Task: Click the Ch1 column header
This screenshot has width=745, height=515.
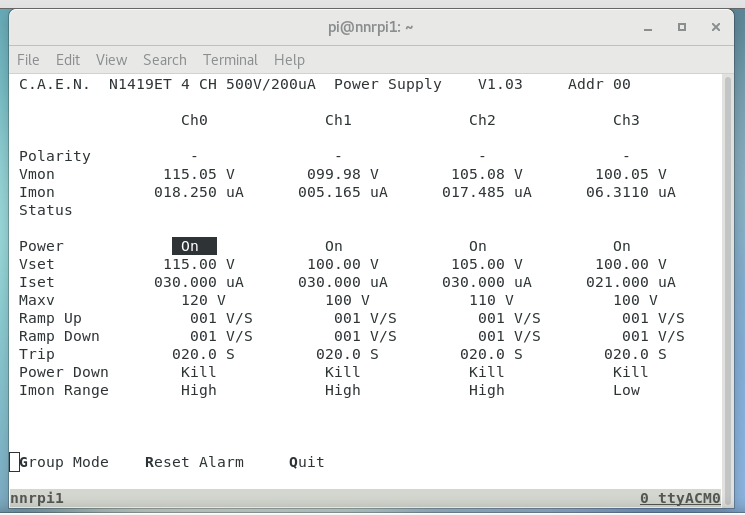Action: [x=338, y=120]
